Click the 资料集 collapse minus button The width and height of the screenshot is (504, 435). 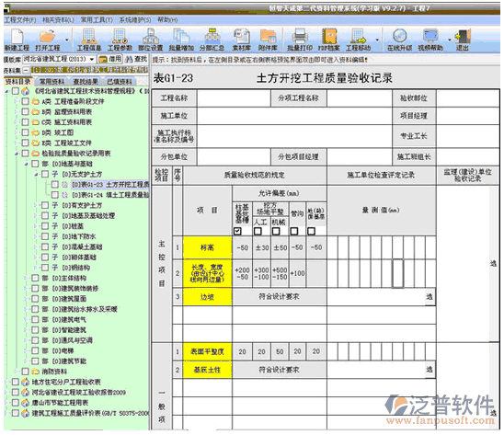click(x=26, y=70)
